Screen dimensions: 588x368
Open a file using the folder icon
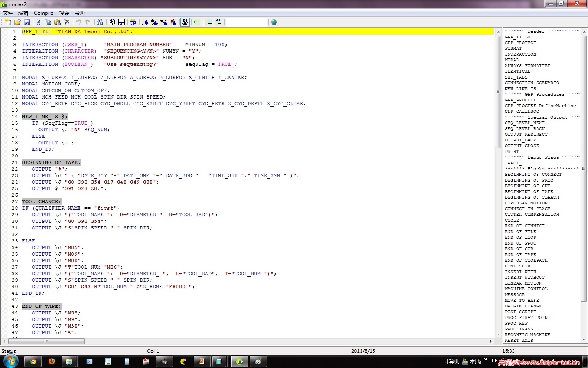tap(18, 22)
